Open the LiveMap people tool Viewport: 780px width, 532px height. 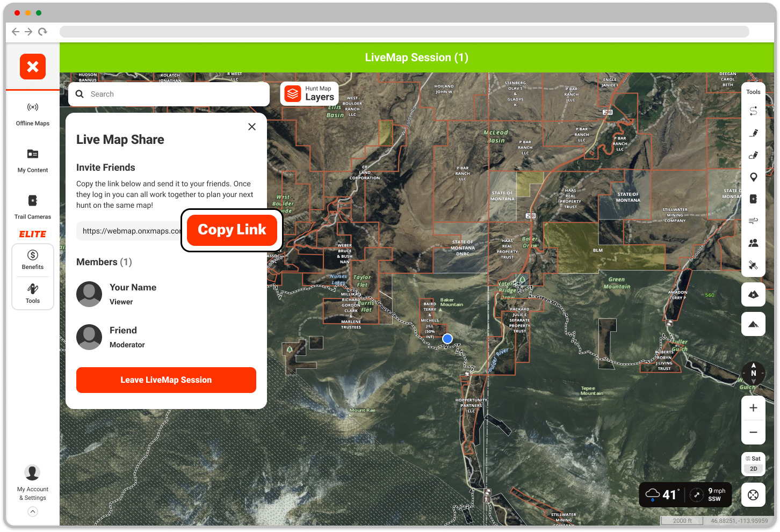pos(753,243)
